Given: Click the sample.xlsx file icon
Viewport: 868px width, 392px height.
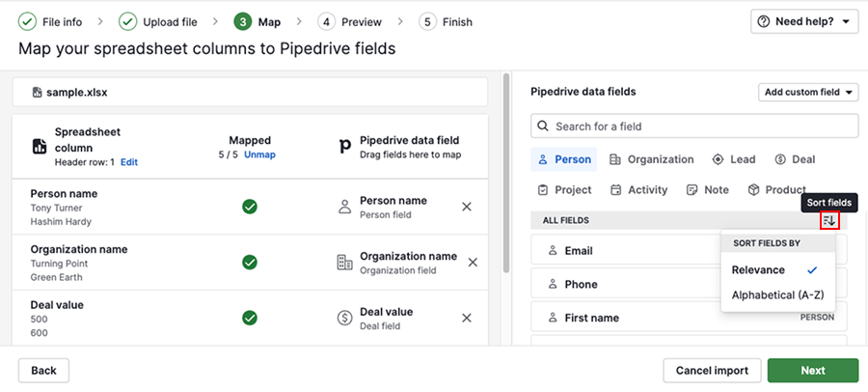Looking at the screenshot, I should (x=37, y=93).
